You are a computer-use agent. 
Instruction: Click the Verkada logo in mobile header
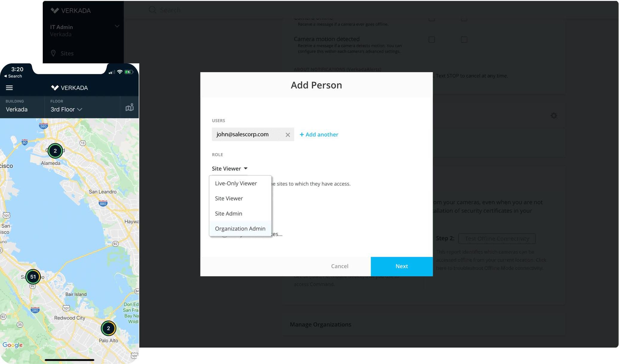(69, 88)
